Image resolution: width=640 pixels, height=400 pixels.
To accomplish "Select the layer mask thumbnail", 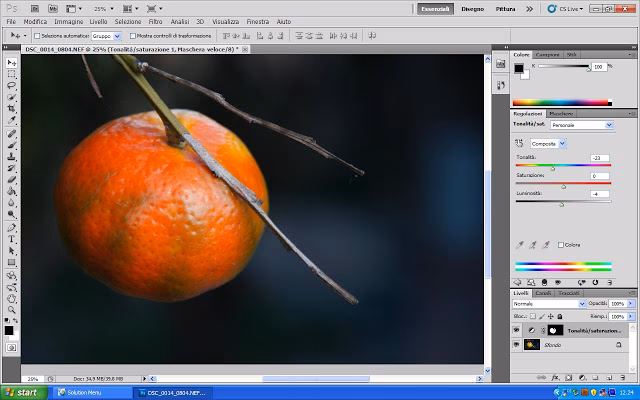I will pos(555,330).
